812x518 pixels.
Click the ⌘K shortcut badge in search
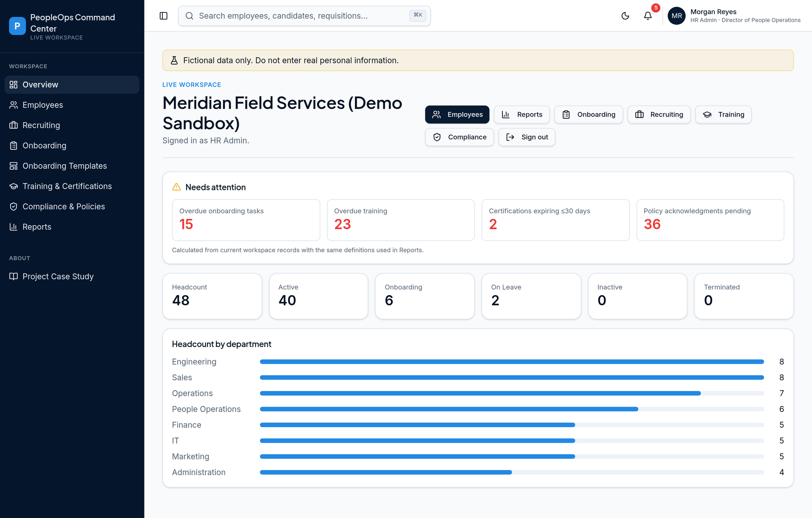[418, 15]
